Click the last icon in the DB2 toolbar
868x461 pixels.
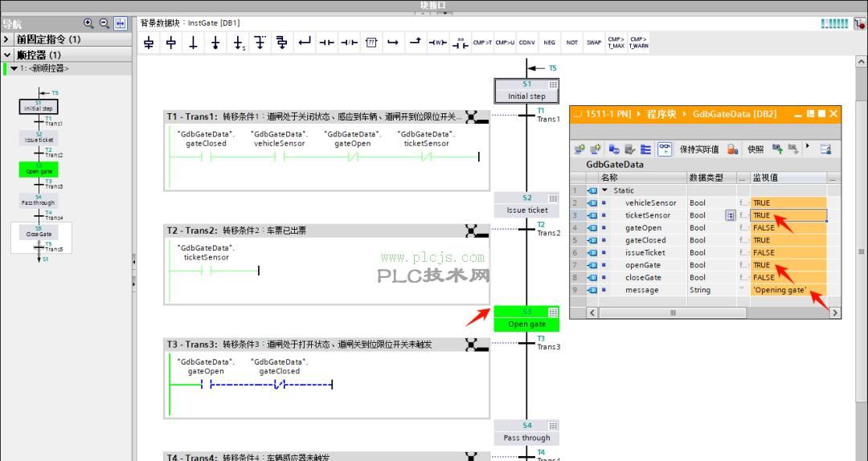(825, 149)
